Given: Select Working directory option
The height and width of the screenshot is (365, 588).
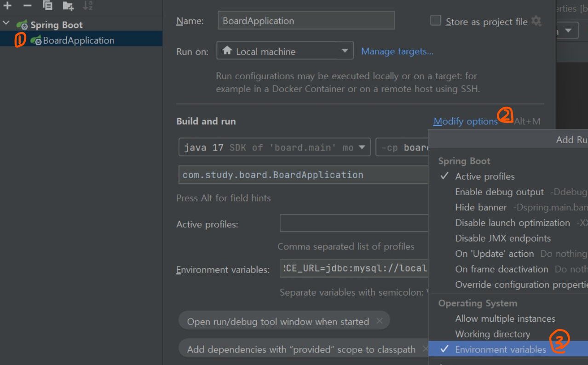Looking at the screenshot, I should (493, 334).
